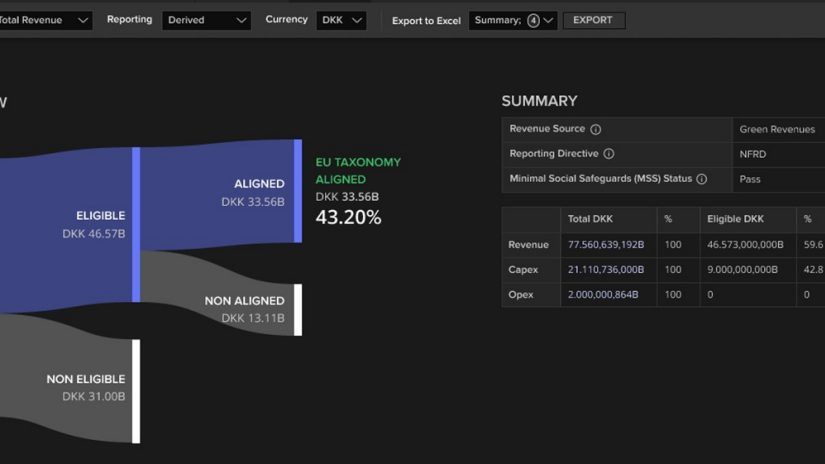Expand the Summary export selection dropdown
The height and width of the screenshot is (464, 825).
(x=548, y=20)
